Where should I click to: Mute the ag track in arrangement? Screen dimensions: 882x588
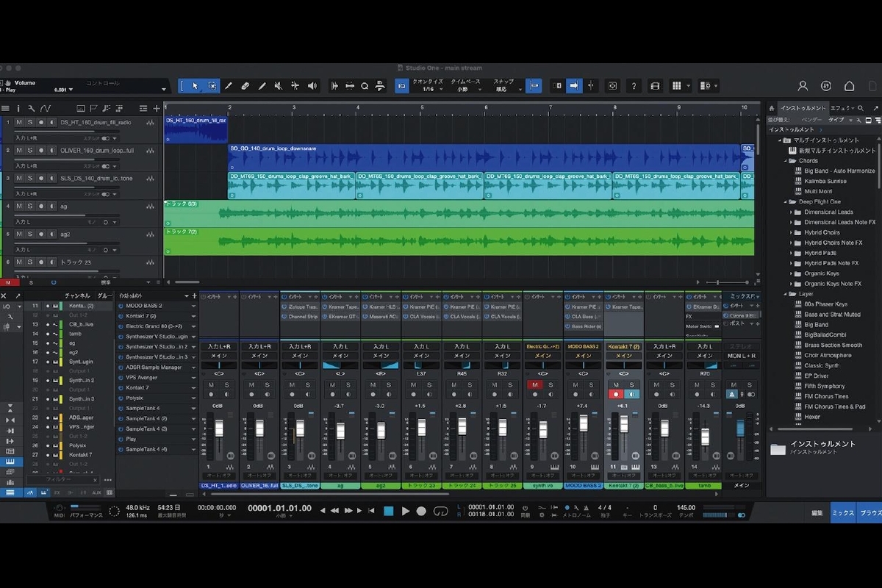pyautogui.click(x=20, y=207)
